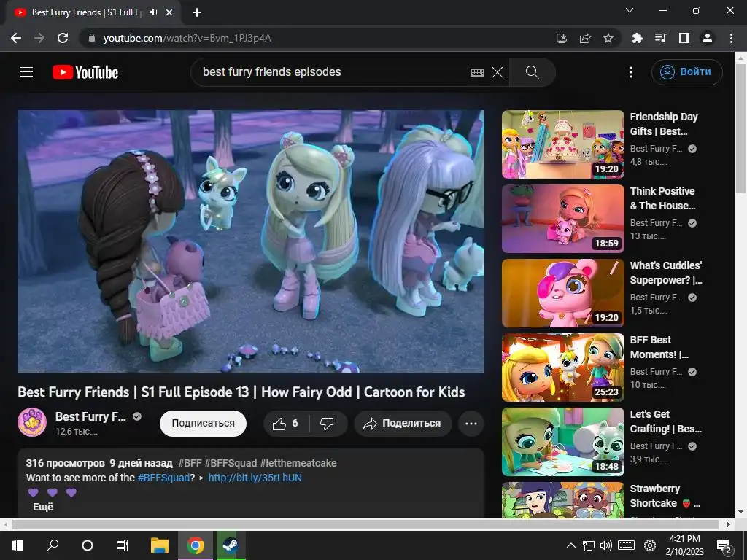The width and height of the screenshot is (747, 560).
Task: Go back with browser back arrow
Action: pos(16,38)
